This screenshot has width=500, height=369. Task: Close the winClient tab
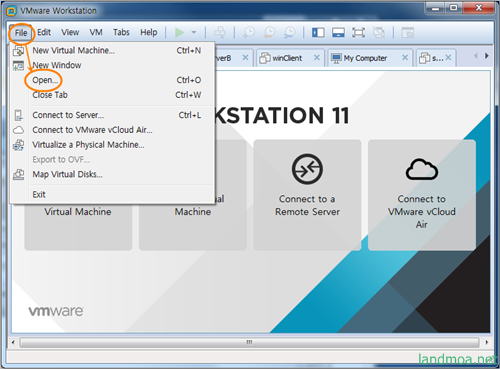[x=317, y=58]
